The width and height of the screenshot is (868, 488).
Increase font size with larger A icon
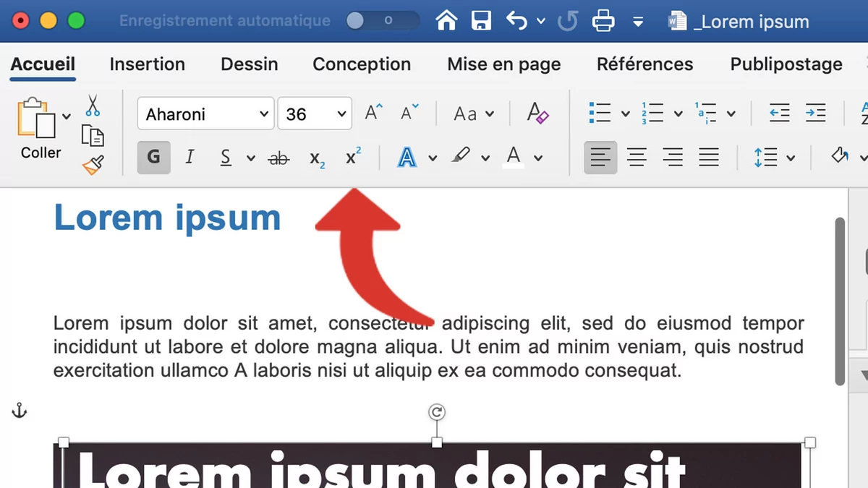click(x=373, y=113)
